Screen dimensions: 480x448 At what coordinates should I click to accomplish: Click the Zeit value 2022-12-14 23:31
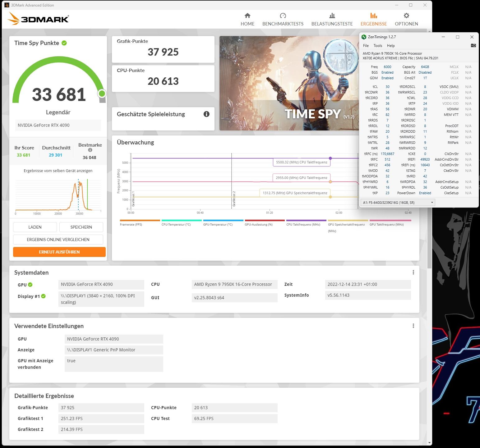pos(368,284)
